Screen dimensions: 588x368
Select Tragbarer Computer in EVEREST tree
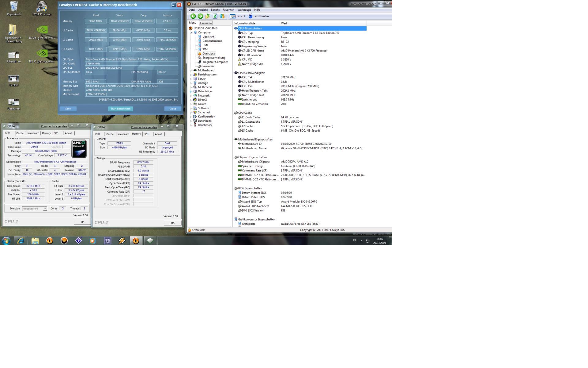click(x=215, y=62)
